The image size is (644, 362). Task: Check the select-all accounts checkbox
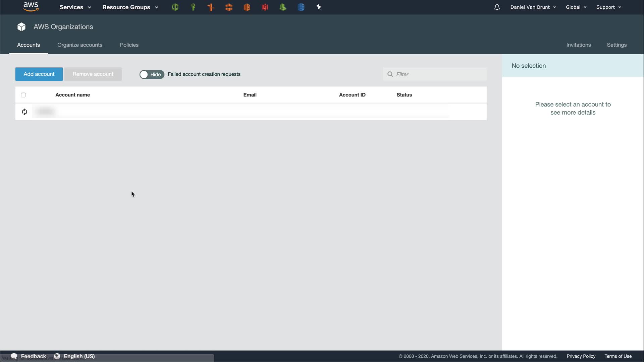[23, 95]
